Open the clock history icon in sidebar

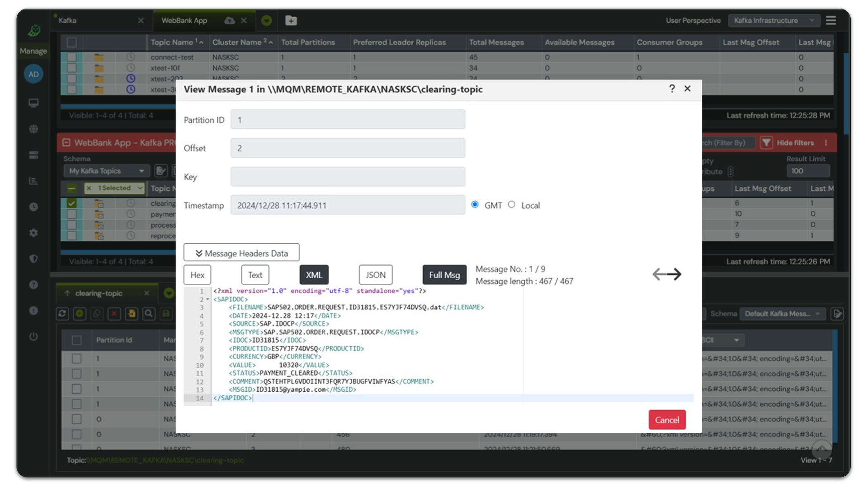(33, 207)
